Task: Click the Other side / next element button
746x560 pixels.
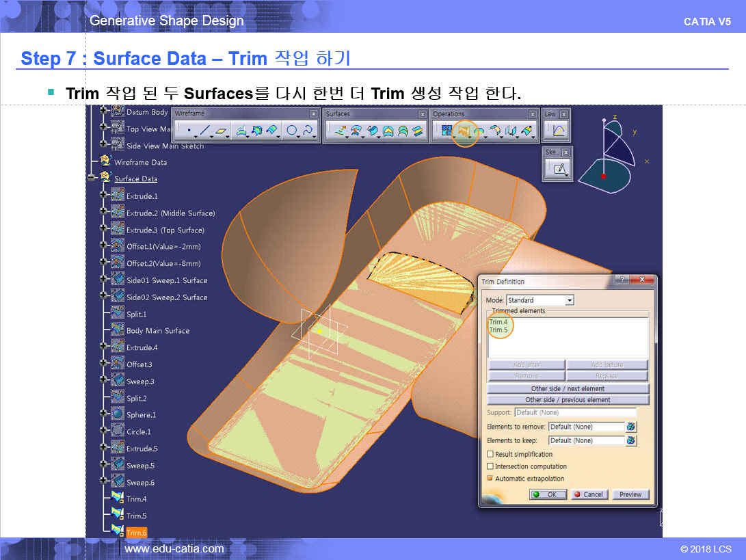Action: tap(568, 388)
